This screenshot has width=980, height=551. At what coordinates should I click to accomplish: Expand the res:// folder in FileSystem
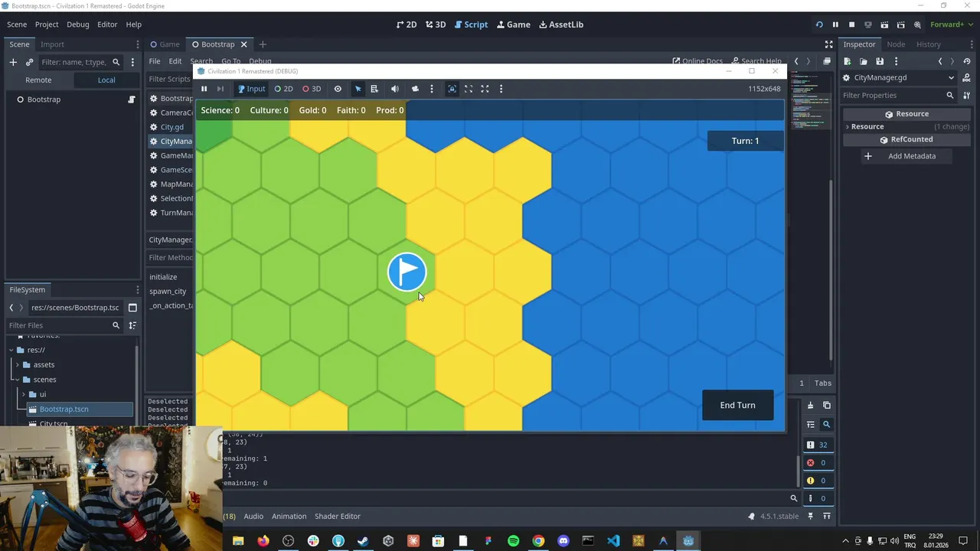11,350
